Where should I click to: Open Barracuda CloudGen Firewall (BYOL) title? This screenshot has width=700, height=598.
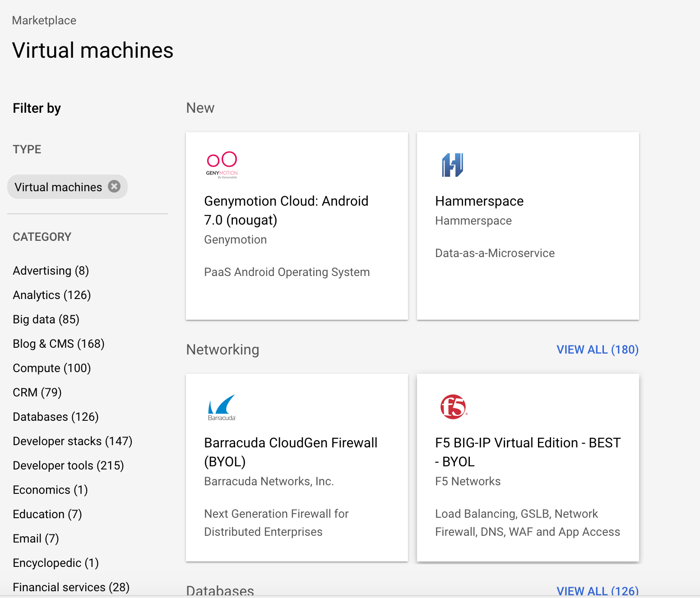[x=291, y=452]
